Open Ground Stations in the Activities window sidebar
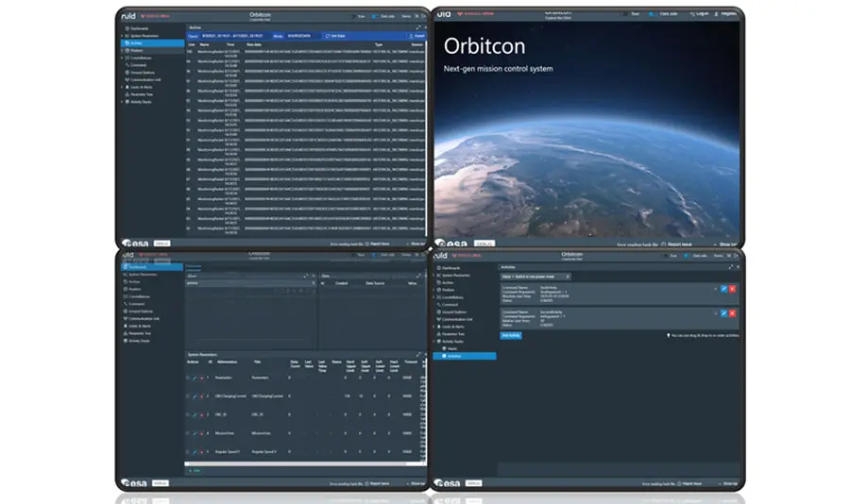The width and height of the screenshot is (850, 504). tap(454, 311)
